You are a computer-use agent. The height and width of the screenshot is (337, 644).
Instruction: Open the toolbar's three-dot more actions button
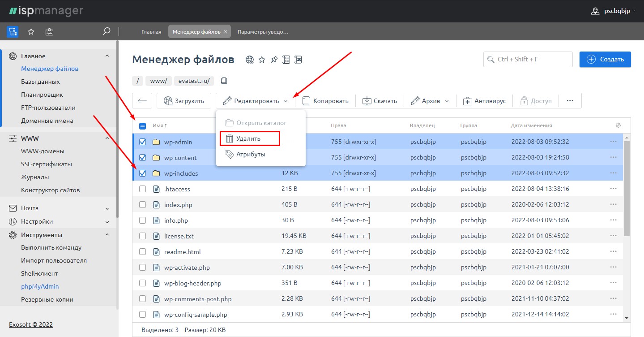(570, 101)
